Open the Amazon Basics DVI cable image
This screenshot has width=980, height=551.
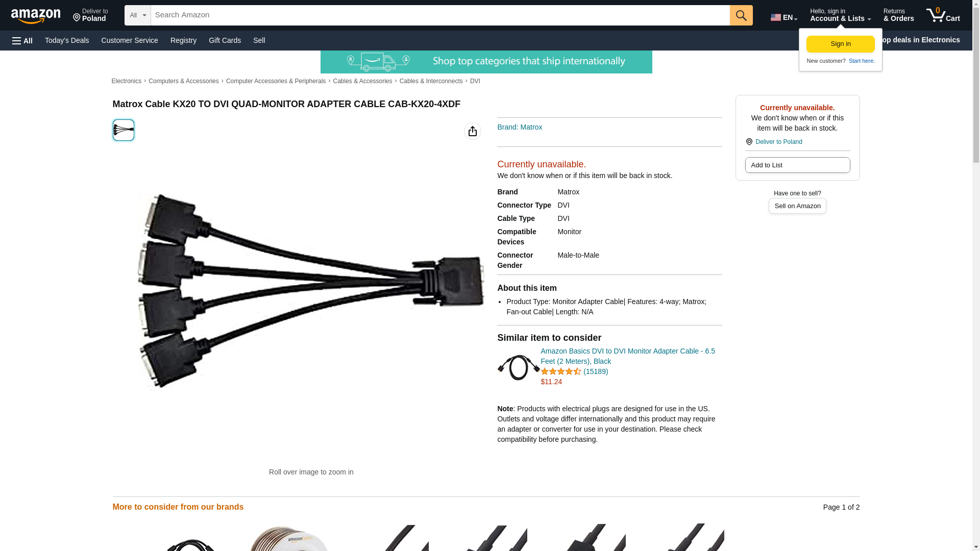518,367
